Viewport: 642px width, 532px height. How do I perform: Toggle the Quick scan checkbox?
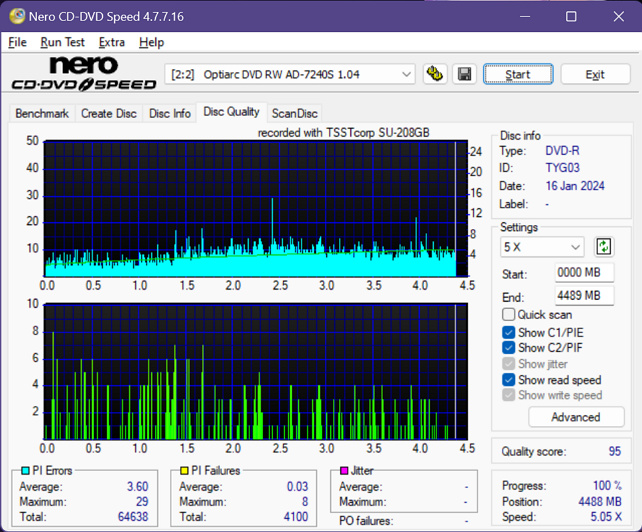click(509, 315)
